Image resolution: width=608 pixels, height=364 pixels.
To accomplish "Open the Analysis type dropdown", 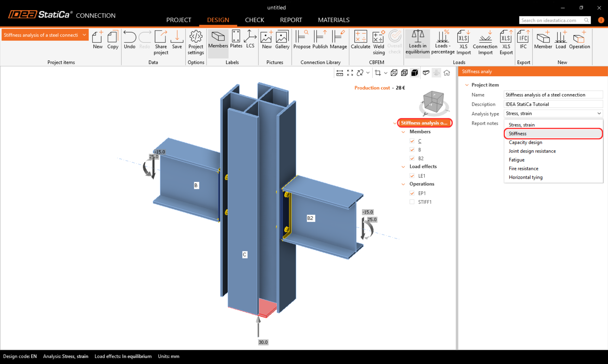I will click(x=553, y=113).
